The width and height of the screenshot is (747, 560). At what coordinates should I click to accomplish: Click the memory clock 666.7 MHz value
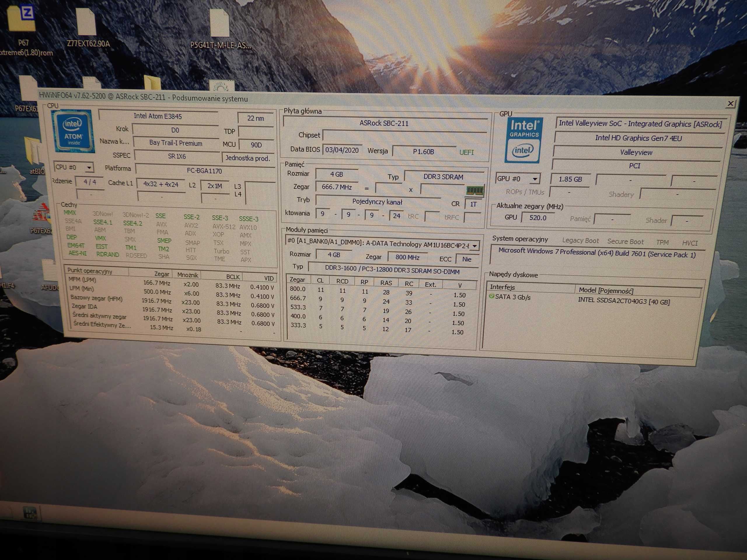(336, 187)
